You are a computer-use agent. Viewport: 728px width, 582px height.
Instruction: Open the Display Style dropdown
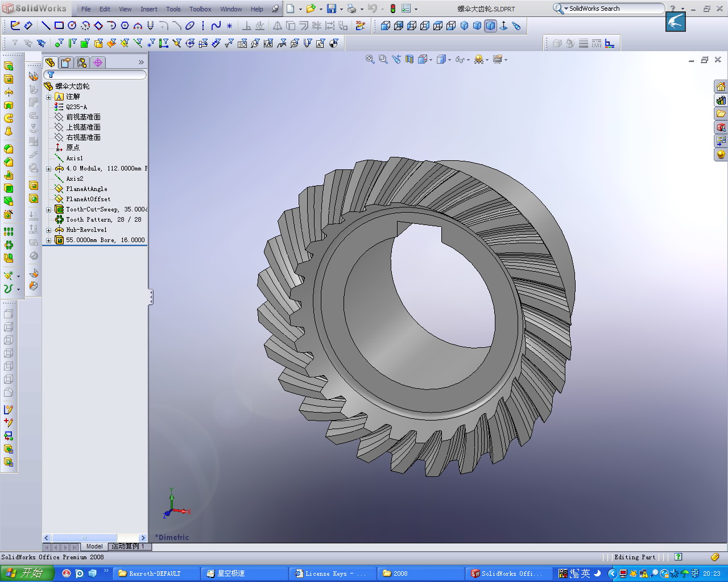coord(449,59)
